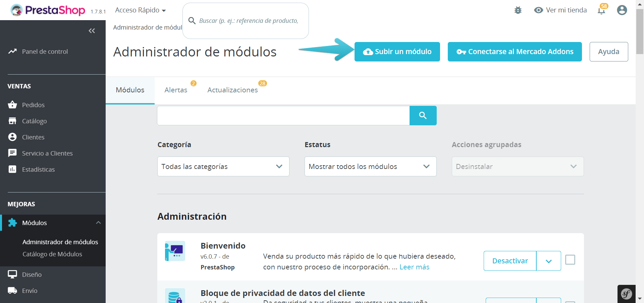Open Pedidos menu item
Image resolution: width=644 pixels, height=303 pixels.
(33, 105)
